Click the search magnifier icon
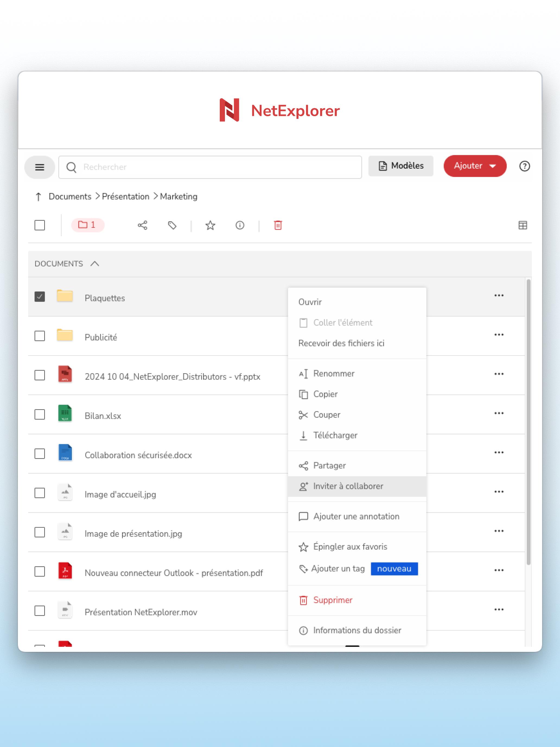The image size is (560, 747). 71,167
